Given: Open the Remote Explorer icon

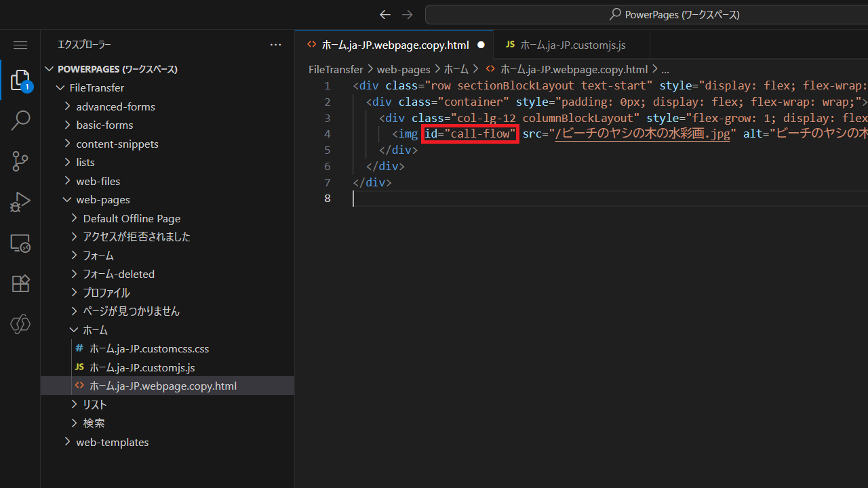Looking at the screenshot, I should 20,243.
